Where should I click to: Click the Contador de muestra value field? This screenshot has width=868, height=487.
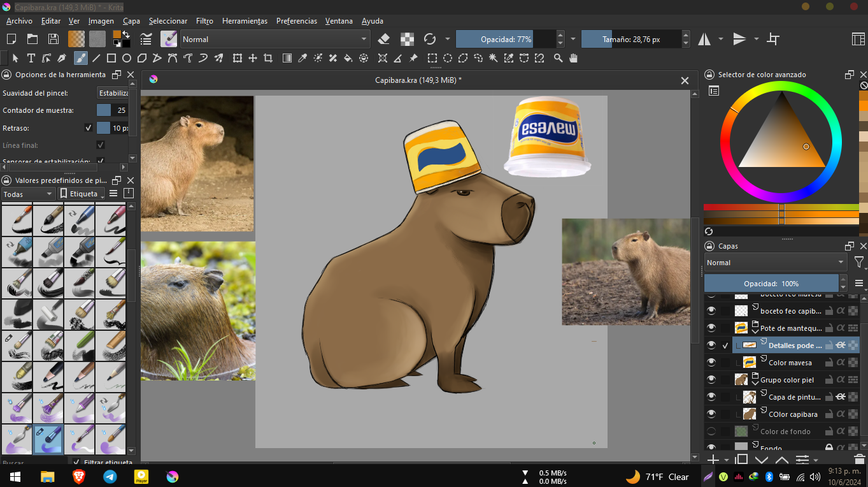coord(113,110)
